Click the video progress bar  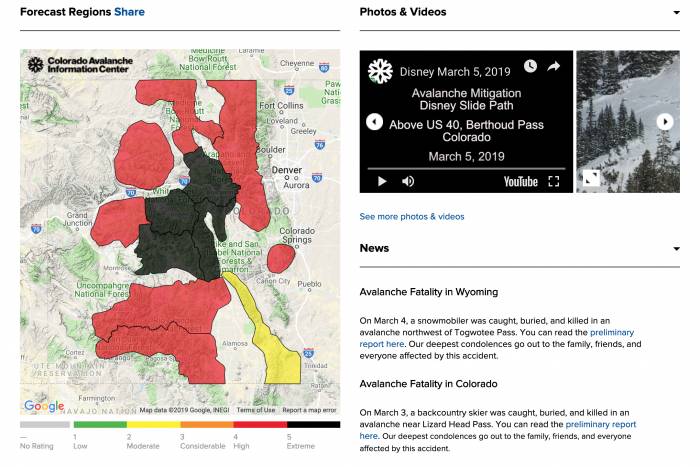click(x=466, y=169)
